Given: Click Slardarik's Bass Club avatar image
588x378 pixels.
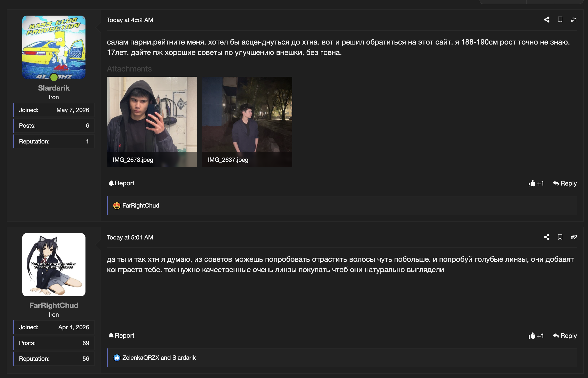Looking at the screenshot, I should coord(54,47).
